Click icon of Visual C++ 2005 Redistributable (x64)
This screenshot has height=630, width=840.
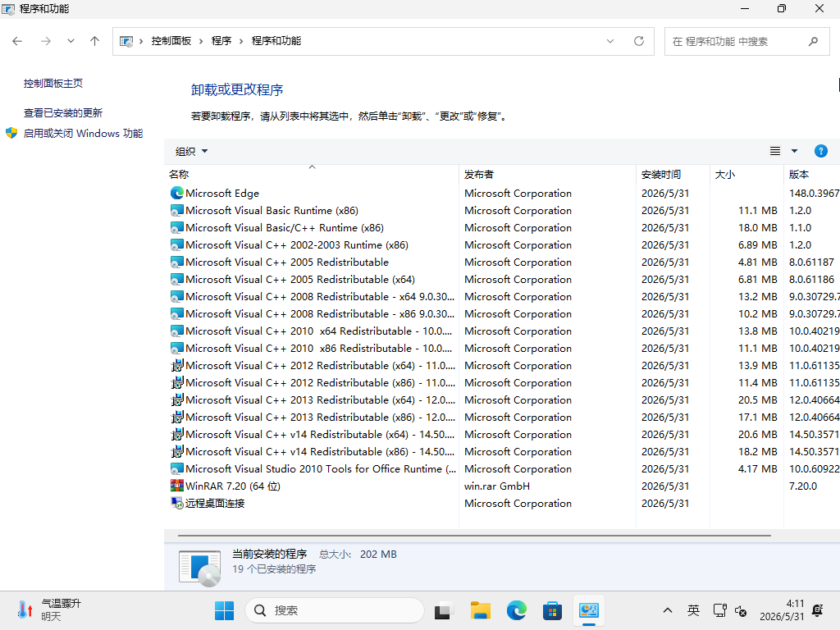point(177,279)
